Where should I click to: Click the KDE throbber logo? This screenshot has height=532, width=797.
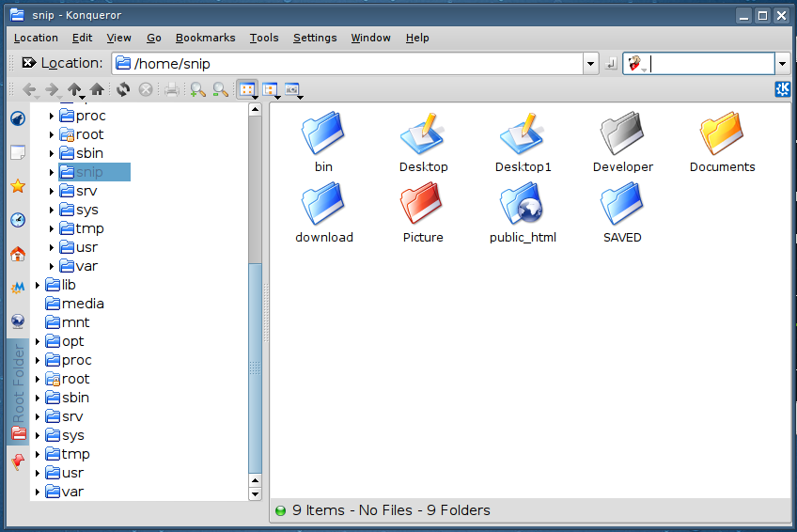[782, 89]
